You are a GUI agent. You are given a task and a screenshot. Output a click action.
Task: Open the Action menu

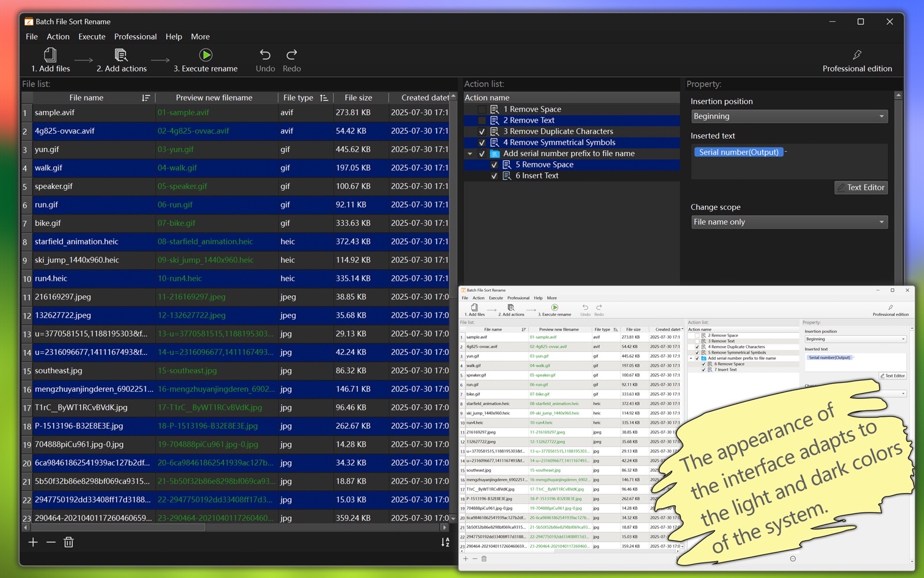pos(58,36)
